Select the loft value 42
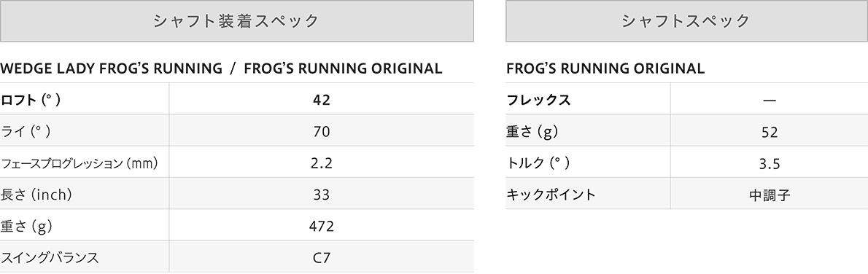 click(321, 100)
